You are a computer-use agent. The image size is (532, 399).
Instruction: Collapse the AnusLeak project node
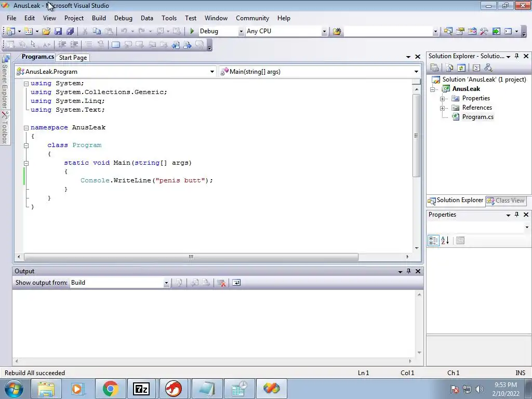[433, 89]
